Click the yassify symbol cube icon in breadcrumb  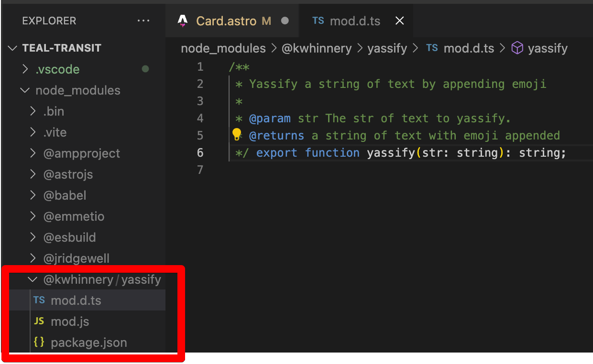click(x=517, y=48)
